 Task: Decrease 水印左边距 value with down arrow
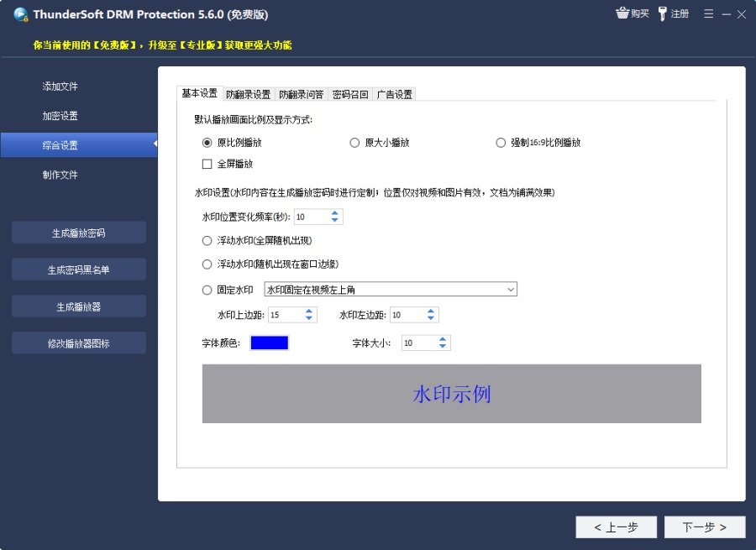tap(431, 318)
